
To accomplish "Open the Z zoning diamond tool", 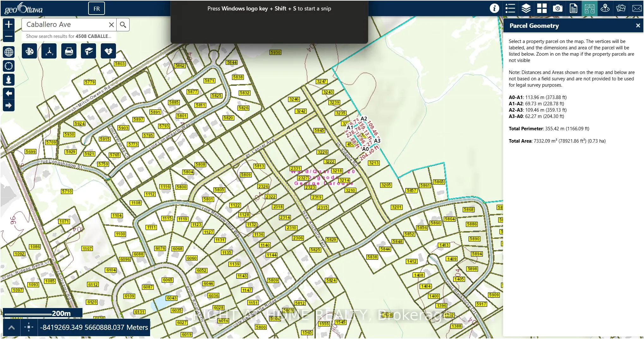I will [x=108, y=51].
